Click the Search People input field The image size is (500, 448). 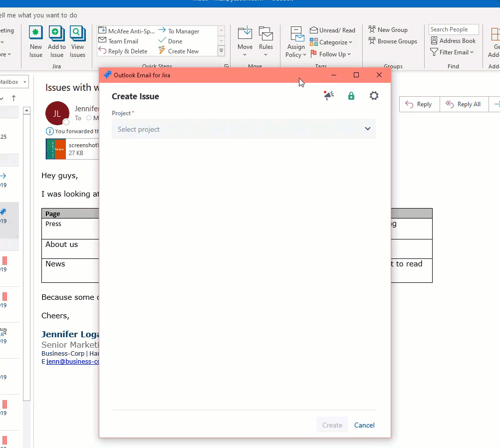(x=453, y=29)
